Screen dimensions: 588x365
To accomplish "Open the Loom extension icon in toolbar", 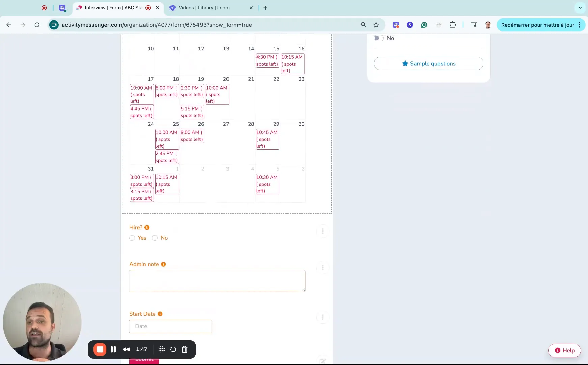I will (x=396, y=25).
